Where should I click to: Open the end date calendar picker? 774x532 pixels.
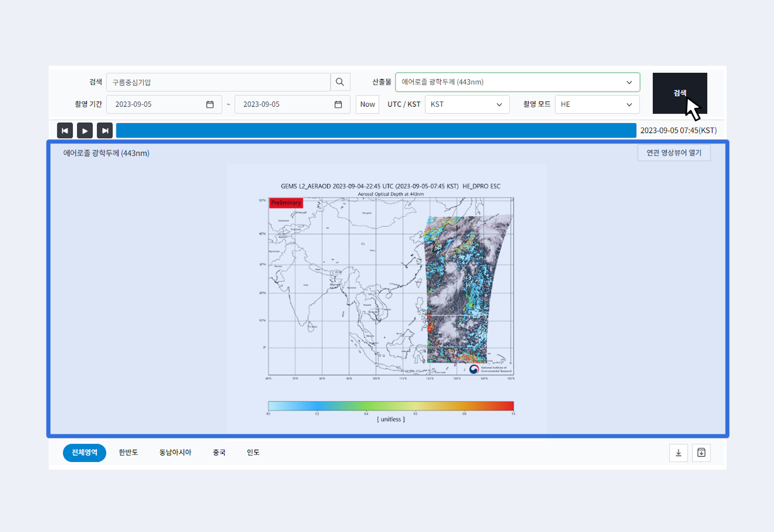pos(338,104)
